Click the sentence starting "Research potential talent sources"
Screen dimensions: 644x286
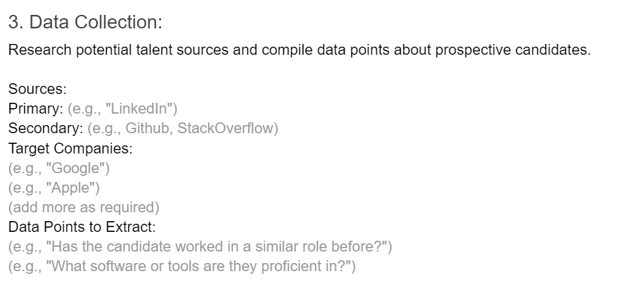pos(299,50)
